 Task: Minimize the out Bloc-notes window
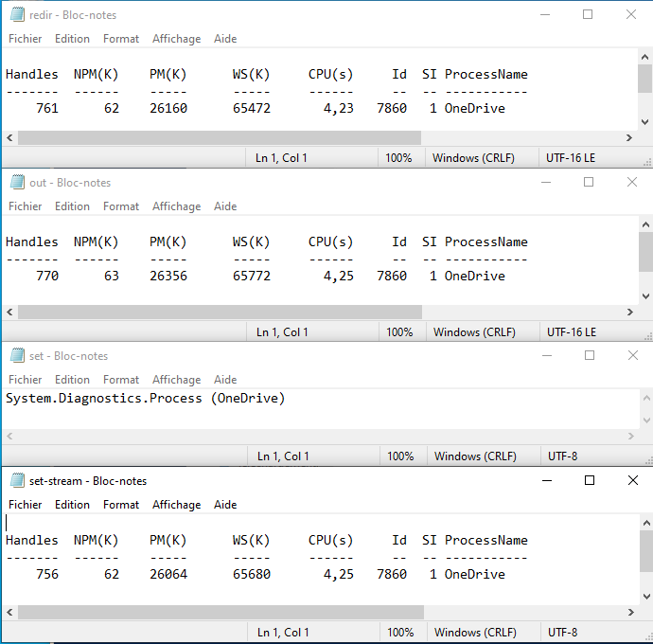pos(545,183)
